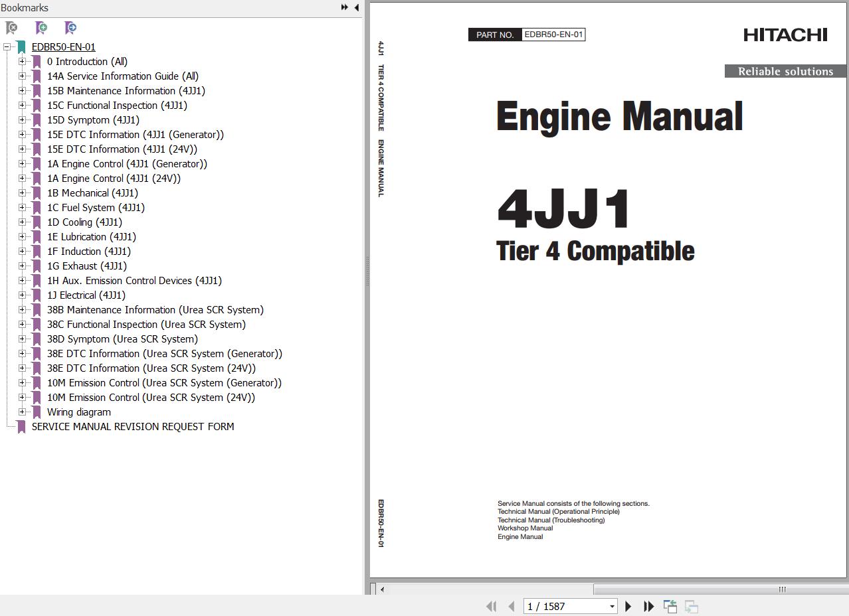Open 38B Maintenance Information (Urea SCR System)
The width and height of the screenshot is (849, 616).
point(155,310)
